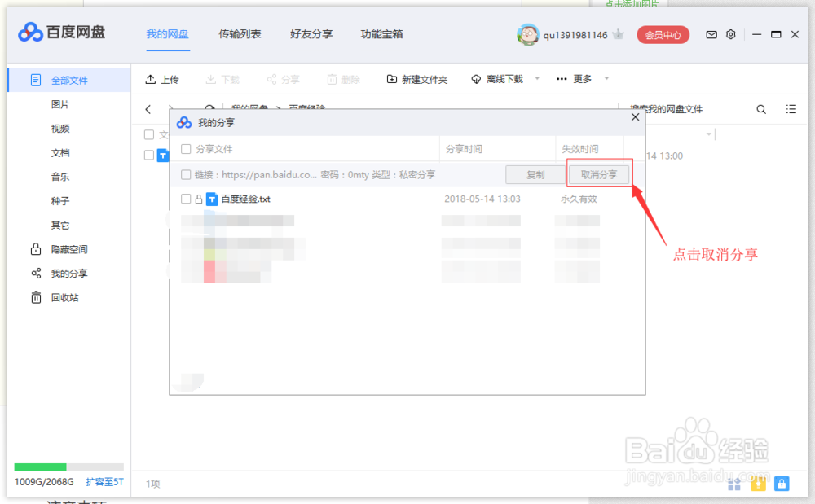Click the list view icon near search

[x=791, y=108]
